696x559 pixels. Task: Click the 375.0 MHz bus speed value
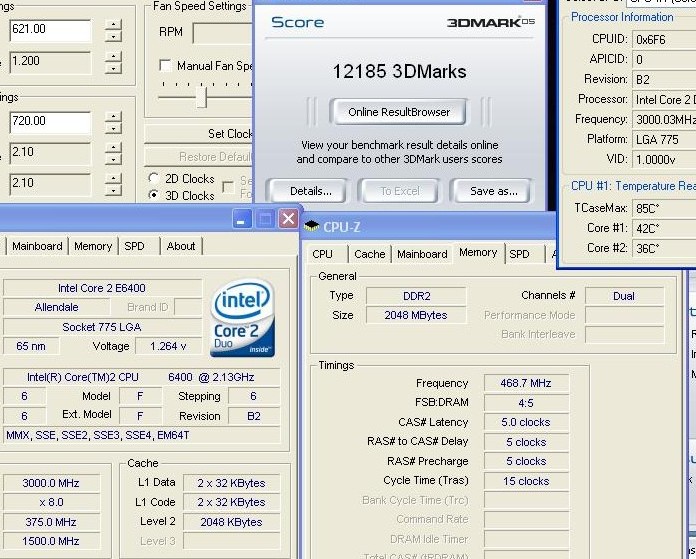pyautogui.click(x=51, y=522)
